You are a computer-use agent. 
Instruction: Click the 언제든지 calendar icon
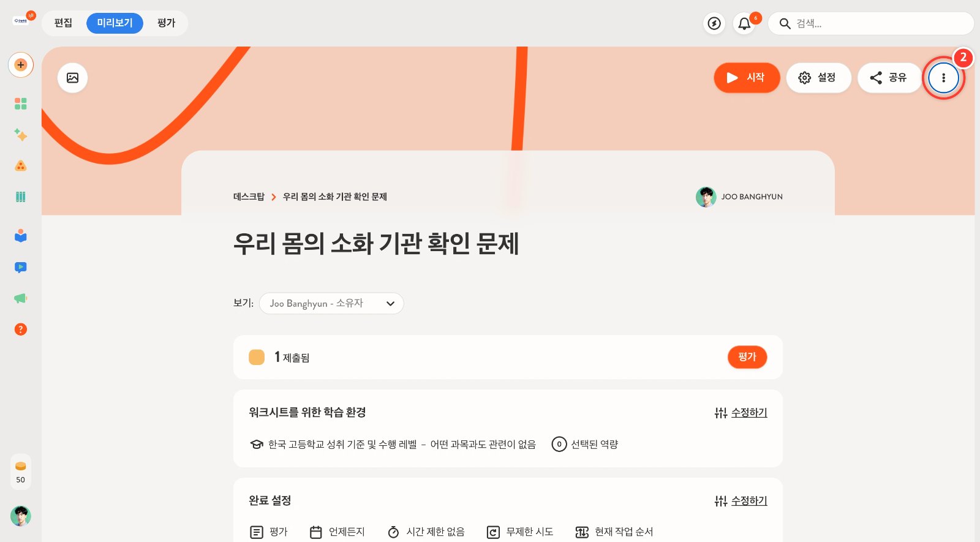(315, 532)
